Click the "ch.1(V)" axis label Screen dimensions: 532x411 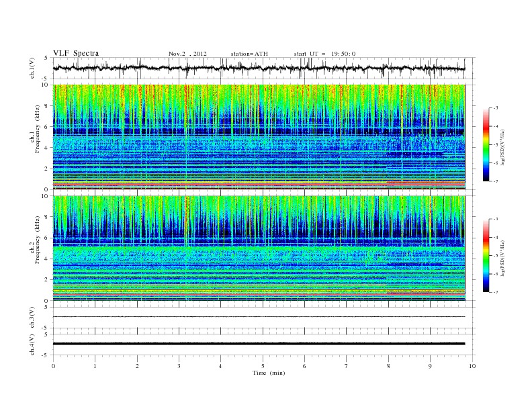[x=32, y=68]
